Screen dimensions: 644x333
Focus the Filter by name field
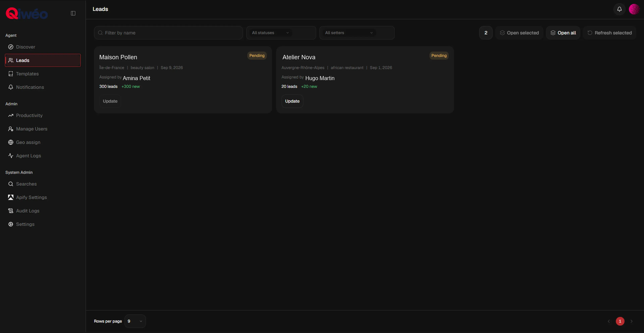168,33
